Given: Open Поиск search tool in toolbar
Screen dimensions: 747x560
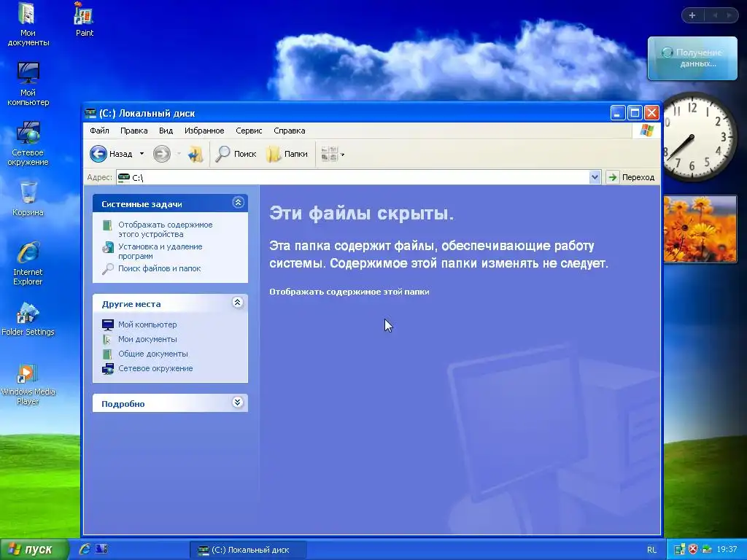Looking at the screenshot, I should coord(236,154).
